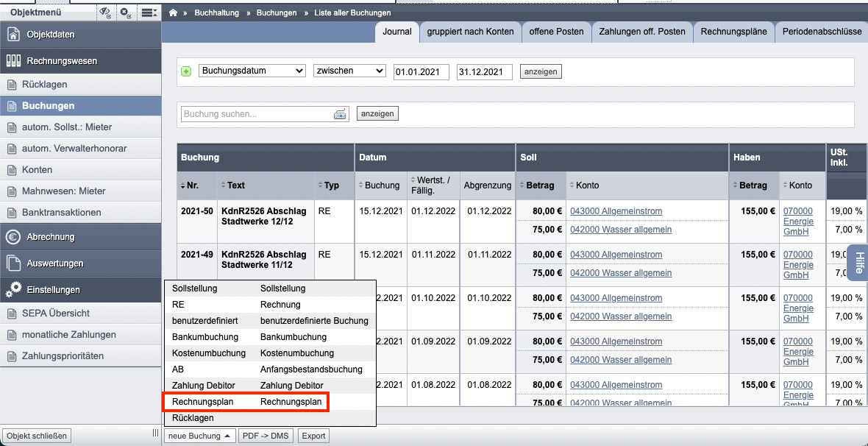Choose Sollstellung from the neue Buchung menu
This screenshot has height=446, width=868.
(x=270, y=289)
